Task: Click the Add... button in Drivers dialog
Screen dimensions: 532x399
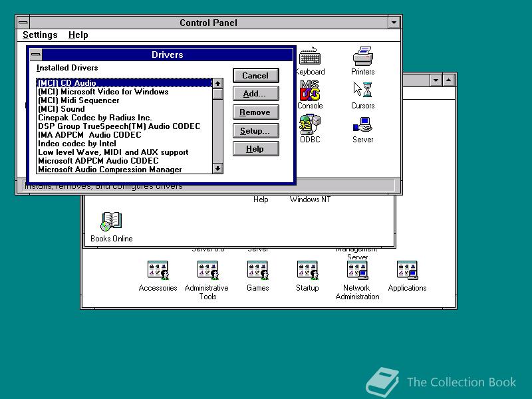Action: pos(256,94)
